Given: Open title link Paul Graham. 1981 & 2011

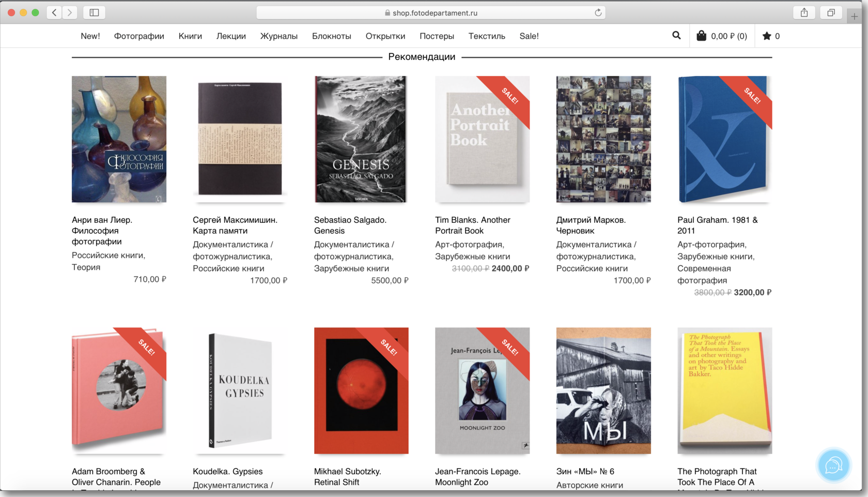Looking at the screenshot, I should (718, 225).
